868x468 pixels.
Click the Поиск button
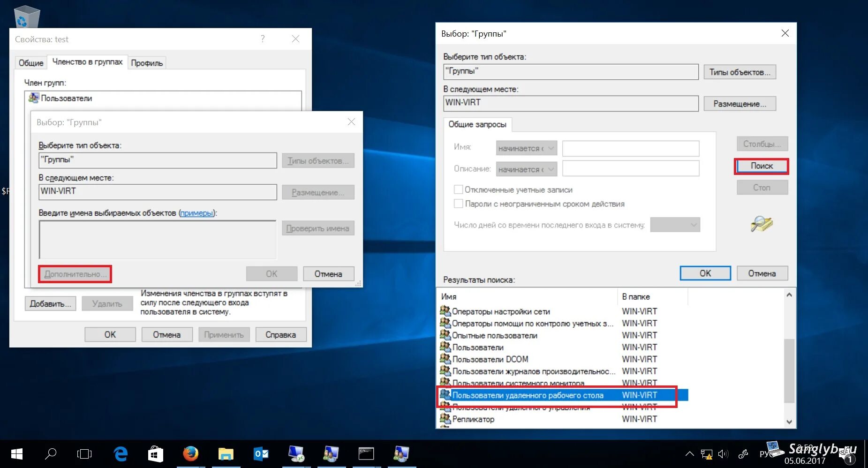click(x=762, y=166)
